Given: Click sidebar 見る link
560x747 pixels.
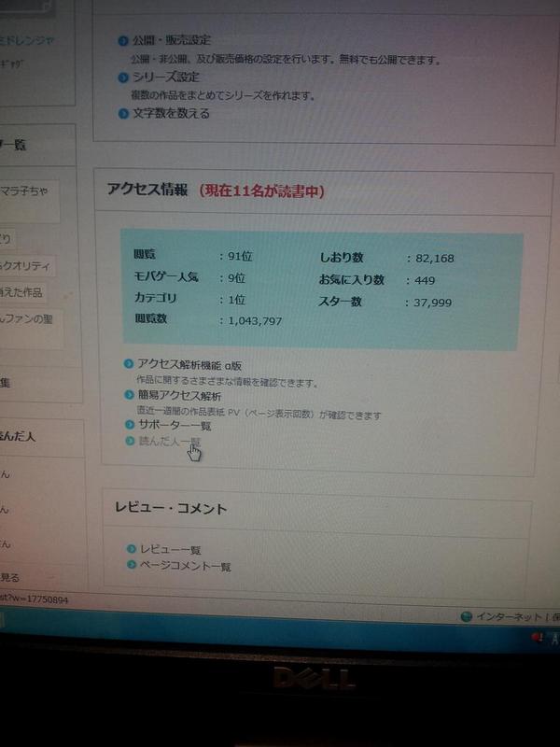Looking at the screenshot, I should coord(10,578).
